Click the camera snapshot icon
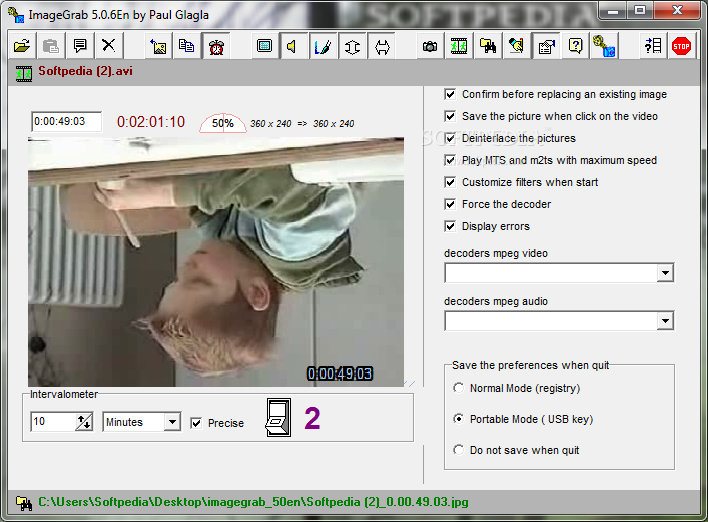Viewport: 708px width, 522px height. tap(430, 46)
